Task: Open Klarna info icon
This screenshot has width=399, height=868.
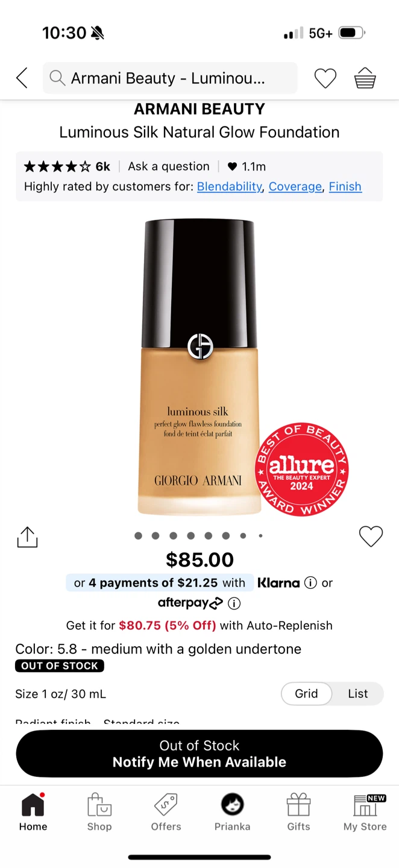Action: click(x=310, y=583)
